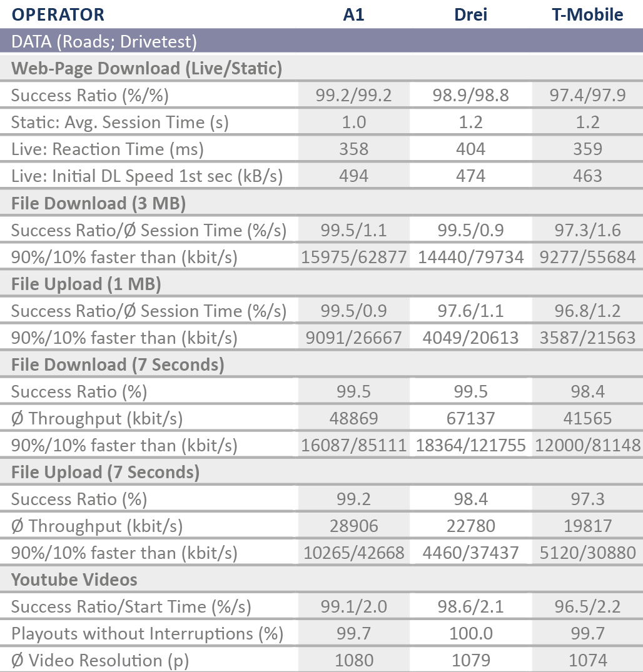Select the A1 initial speed 494
The image size is (643, 672).
point(354,176)
